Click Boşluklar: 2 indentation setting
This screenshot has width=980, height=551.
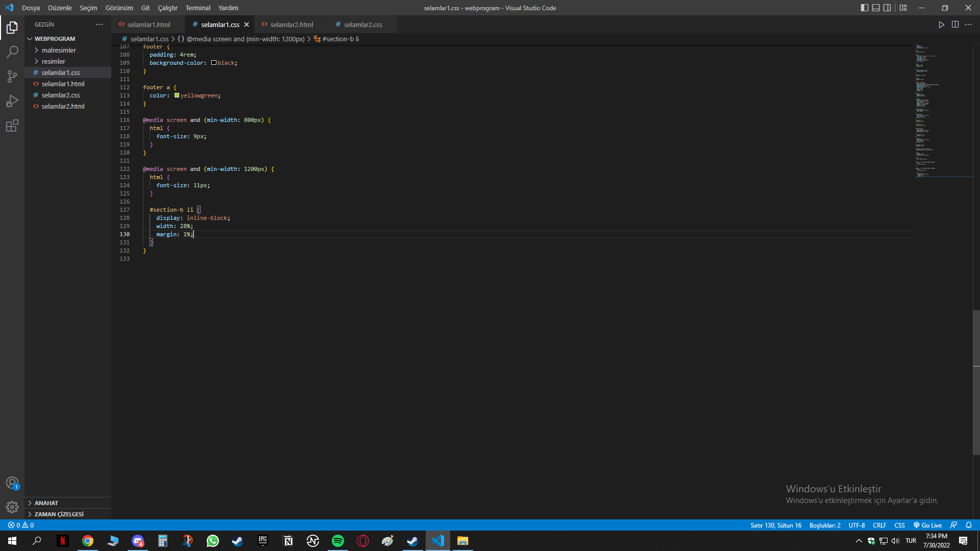click(825, 525)
